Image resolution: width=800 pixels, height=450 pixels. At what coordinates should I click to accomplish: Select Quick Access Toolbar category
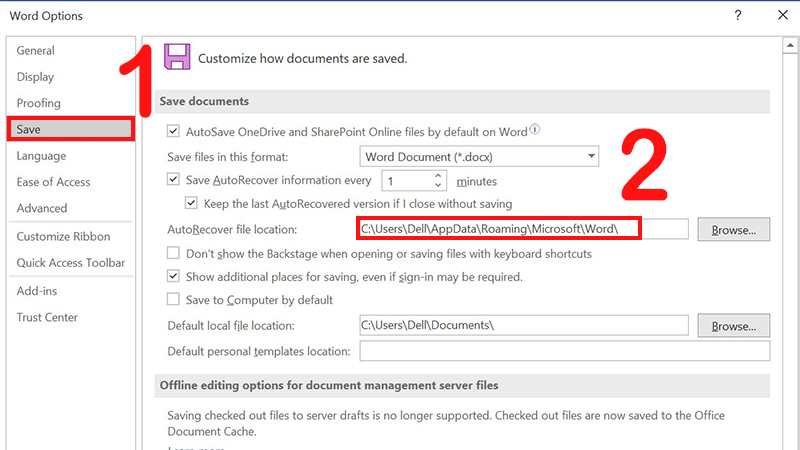tap(71, 263)
